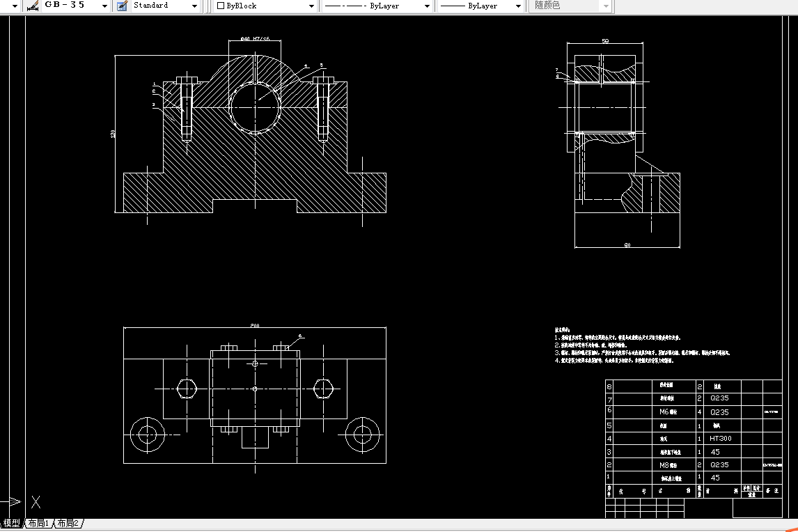Select the 80 dimension in side view
The height and width of the screenshot is (532, 798).
pyautogui.click(x=627, y=245)
